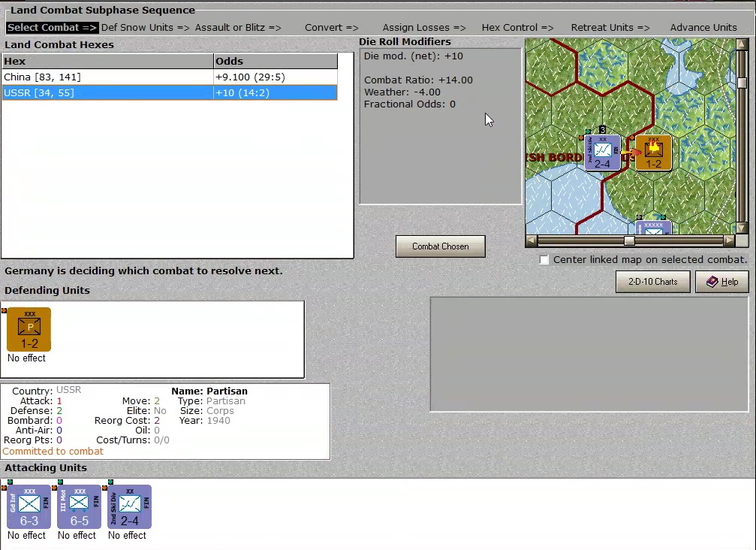Click the Fractional Odds: 0 line
This screenshot has height=550, width=756.
[409, 104]
